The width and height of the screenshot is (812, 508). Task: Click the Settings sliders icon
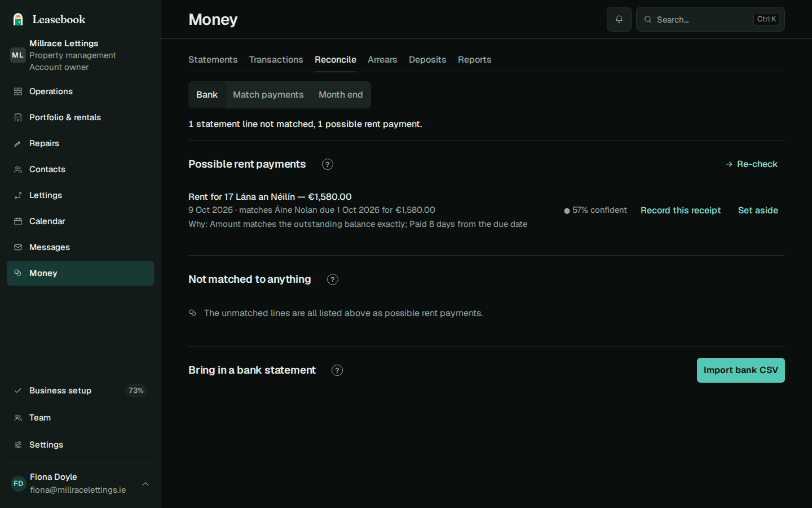pyautogui.click(x=18, y=445)
